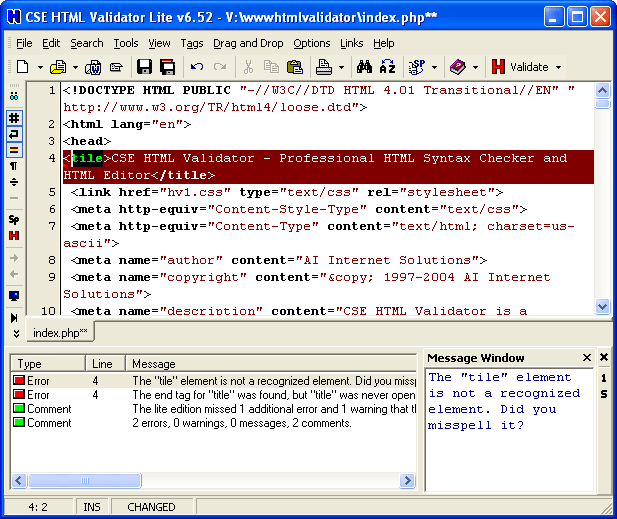Click the Paste clipboard icon
The width and height of the screenshot is (617, 519).
point(294,67)
